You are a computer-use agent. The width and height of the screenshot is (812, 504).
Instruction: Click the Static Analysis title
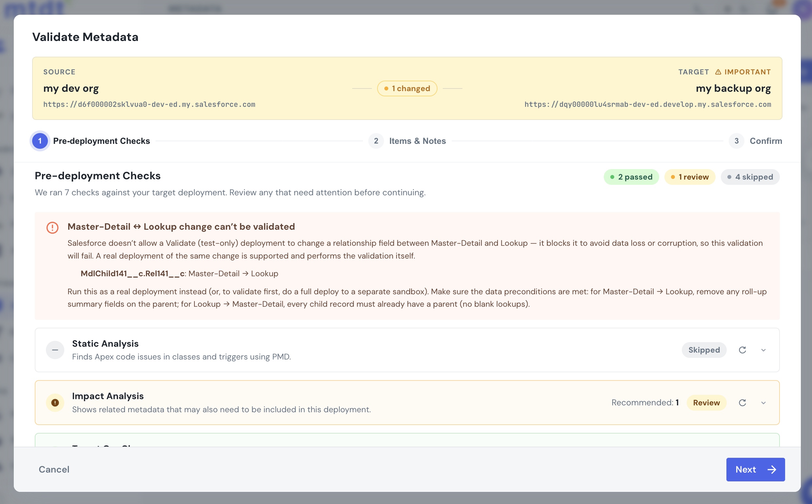pyautogui.click(x=105, y=343)
